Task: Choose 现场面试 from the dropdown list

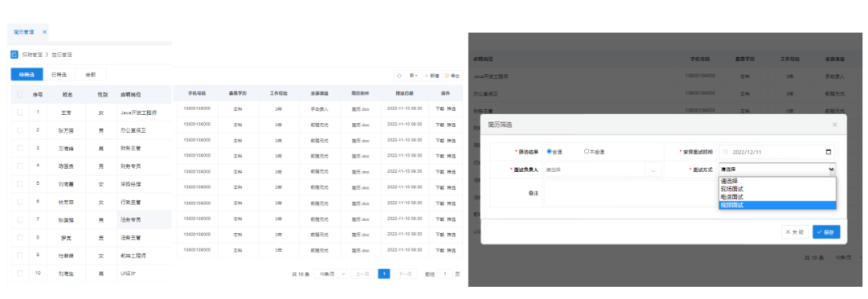Action: (777, 189)
